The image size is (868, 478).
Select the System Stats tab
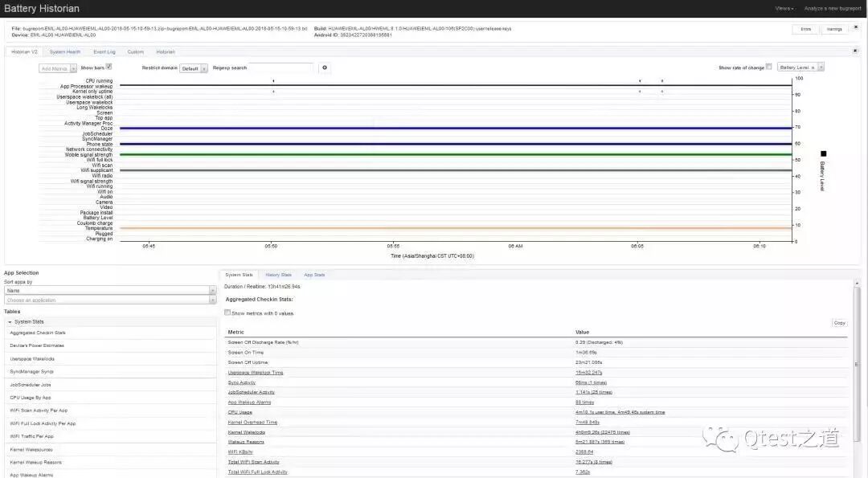(239, 275)
